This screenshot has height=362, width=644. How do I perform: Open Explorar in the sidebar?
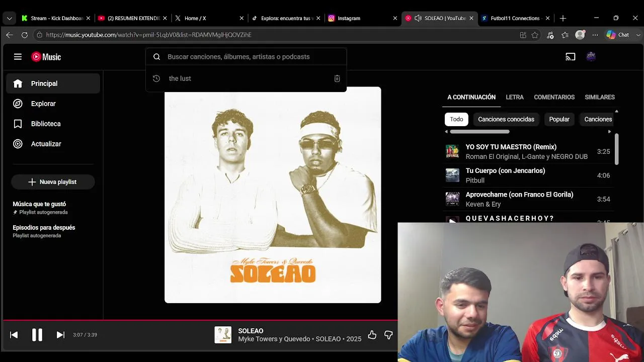53,104
